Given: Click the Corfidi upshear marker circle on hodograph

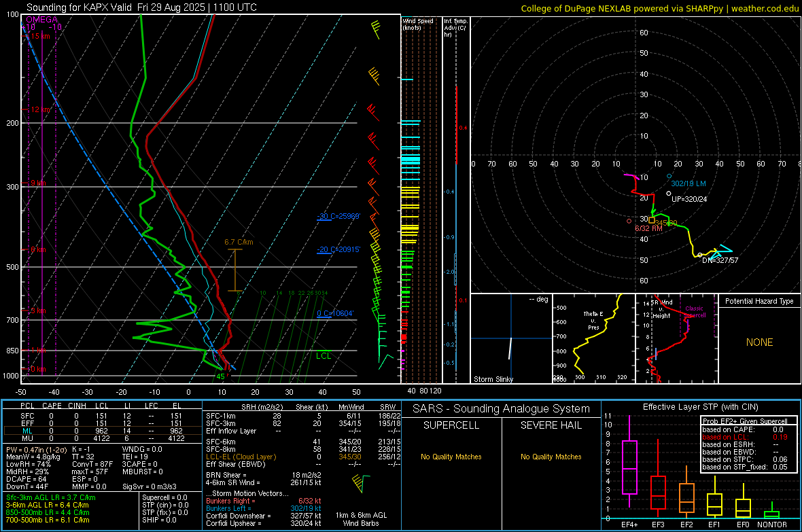Looking at the screenshot, I should coord(669,194).
